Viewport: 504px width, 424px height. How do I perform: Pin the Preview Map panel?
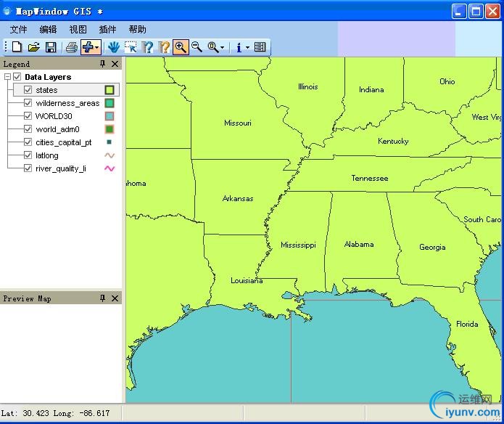[102, 298]
